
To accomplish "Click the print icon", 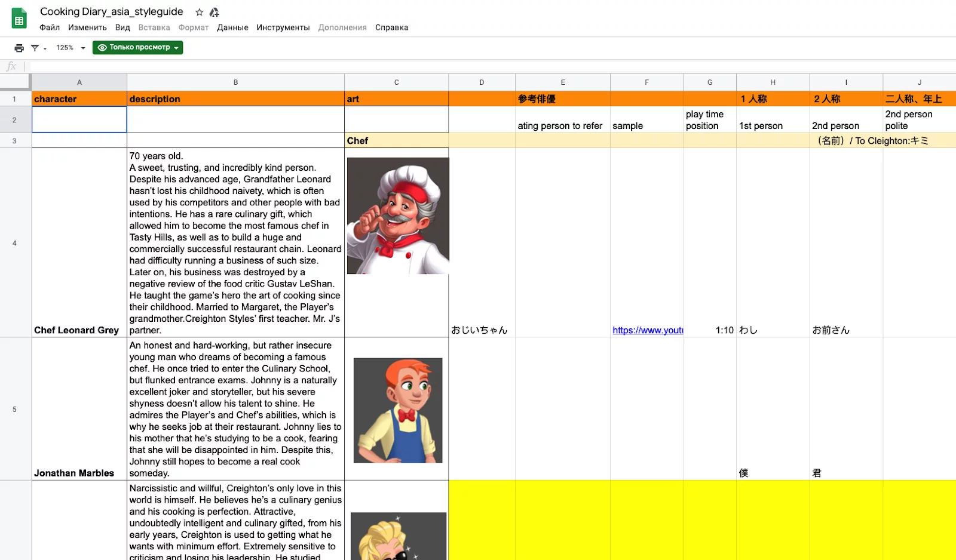I will tap(19, 48).
